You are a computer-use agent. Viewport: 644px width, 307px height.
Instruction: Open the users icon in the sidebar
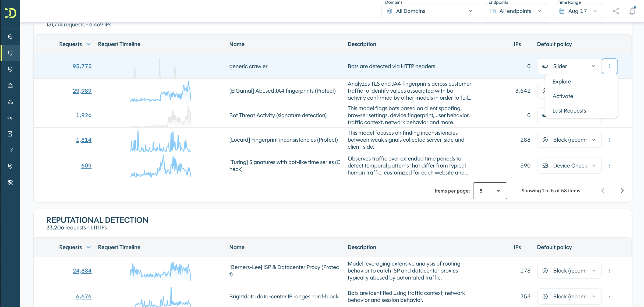[x=10, y=102]
